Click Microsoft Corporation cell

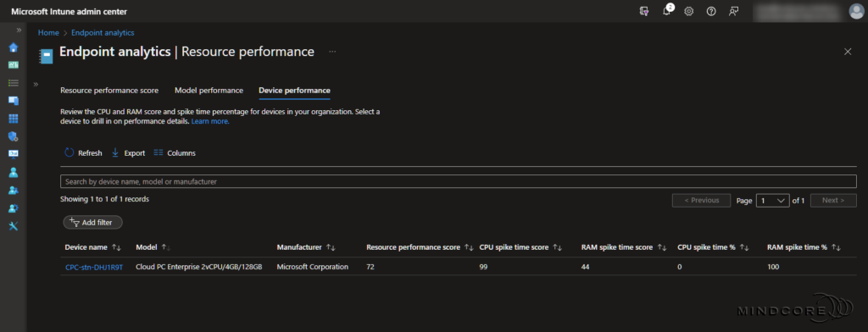click(x=312, y=267)
